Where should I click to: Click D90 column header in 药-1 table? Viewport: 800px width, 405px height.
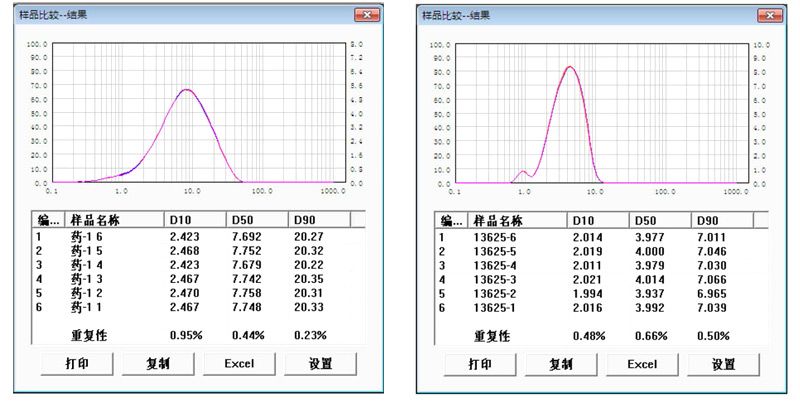click(x=317, y=219)
